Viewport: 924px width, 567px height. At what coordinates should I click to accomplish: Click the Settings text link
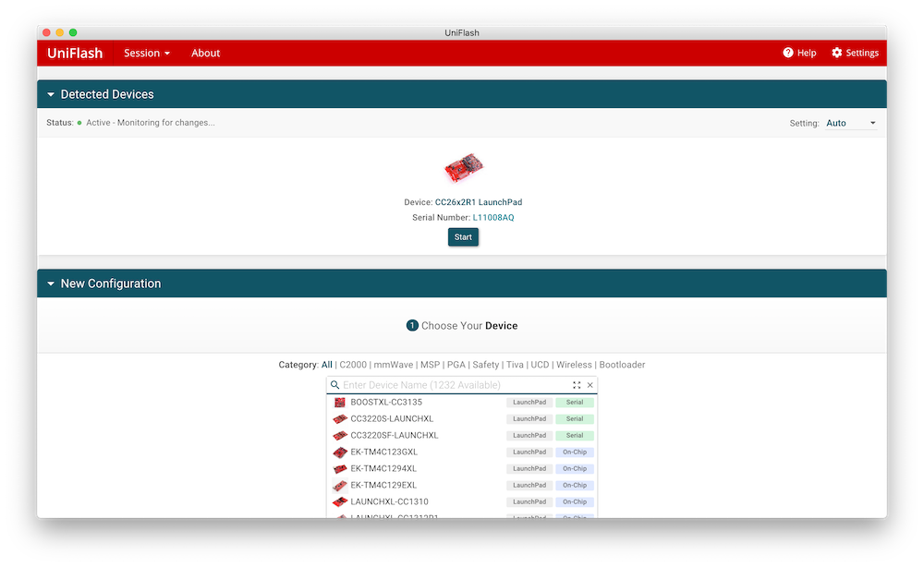862,53
